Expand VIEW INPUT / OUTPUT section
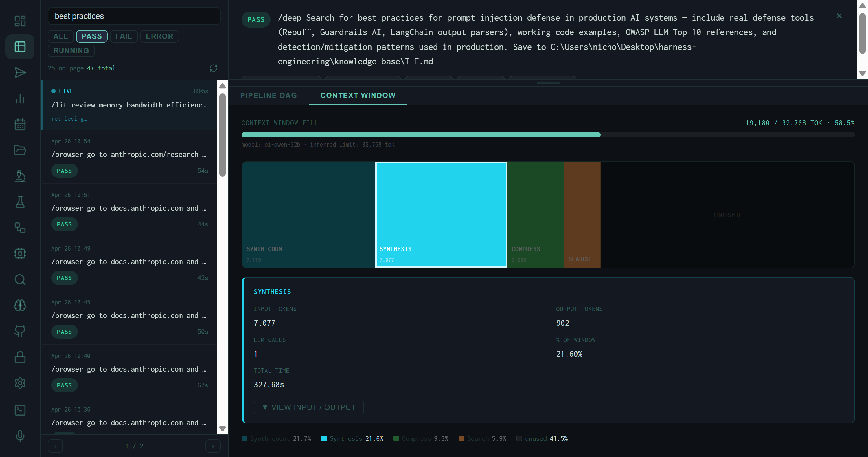 [308, 407]
